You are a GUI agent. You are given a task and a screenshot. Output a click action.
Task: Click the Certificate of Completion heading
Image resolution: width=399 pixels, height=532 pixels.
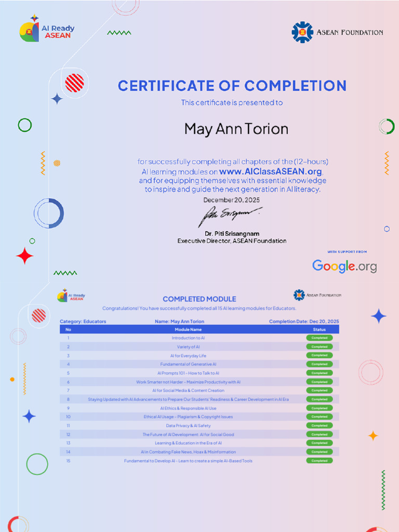coord(232,86)
